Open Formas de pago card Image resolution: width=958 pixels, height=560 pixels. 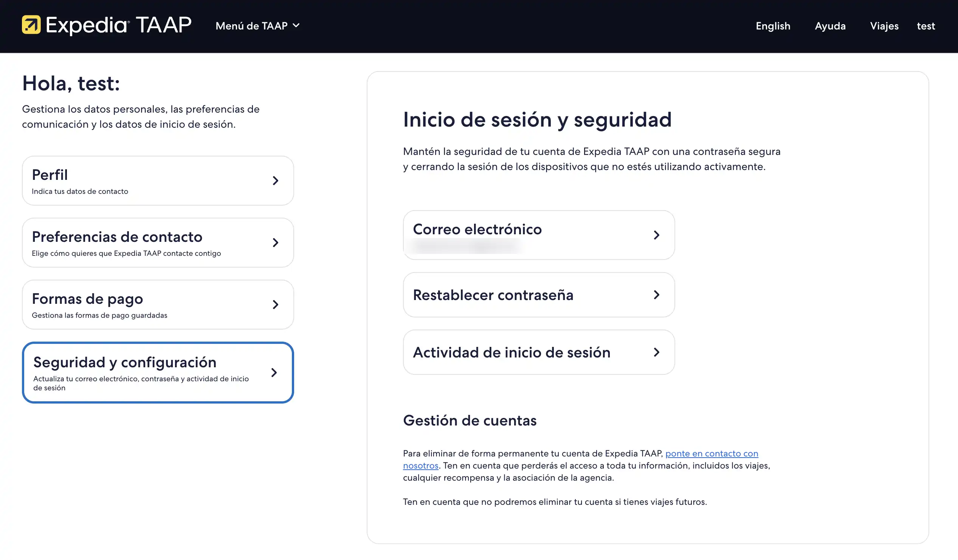click(x=158, y=304)
